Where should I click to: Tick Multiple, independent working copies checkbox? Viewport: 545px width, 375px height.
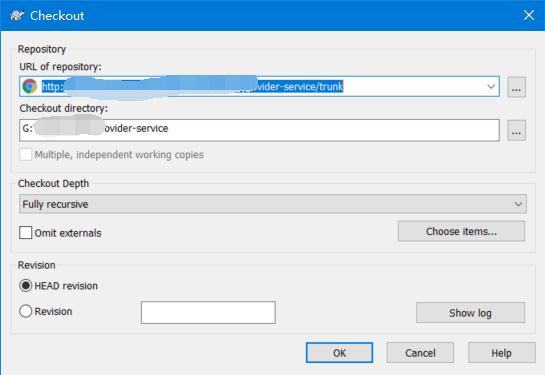coord(26,154)
